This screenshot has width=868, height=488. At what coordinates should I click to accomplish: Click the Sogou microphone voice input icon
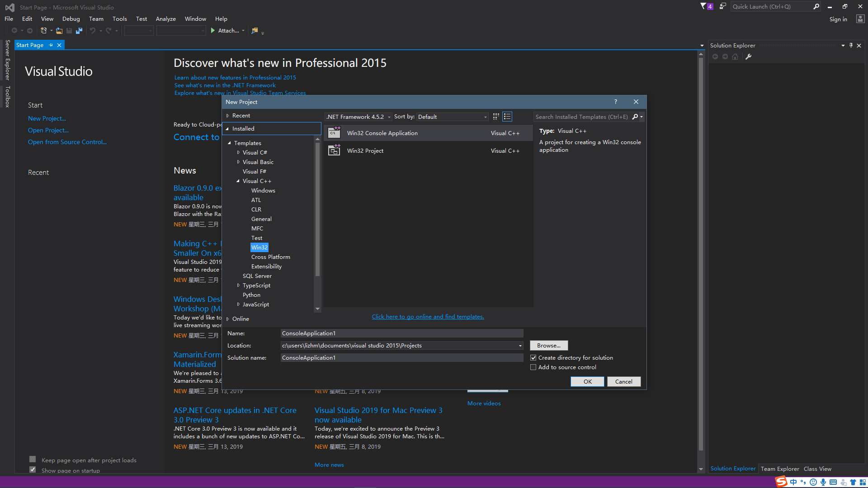click(823, 482)
